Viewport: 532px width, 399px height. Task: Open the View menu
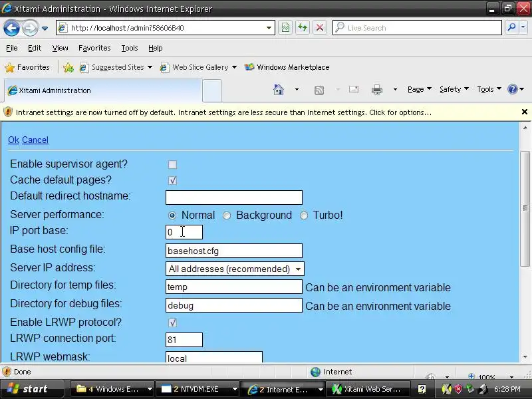[x=60, y=48]
